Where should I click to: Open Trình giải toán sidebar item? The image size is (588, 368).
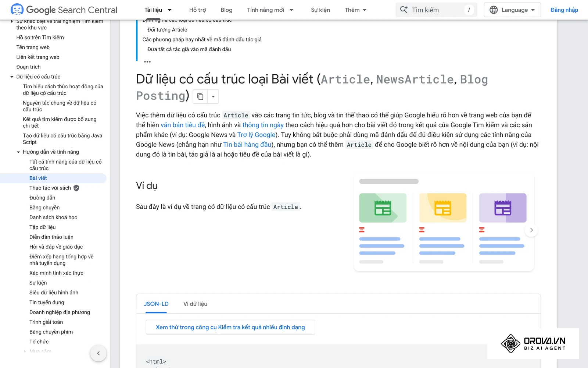click(46, 322)
